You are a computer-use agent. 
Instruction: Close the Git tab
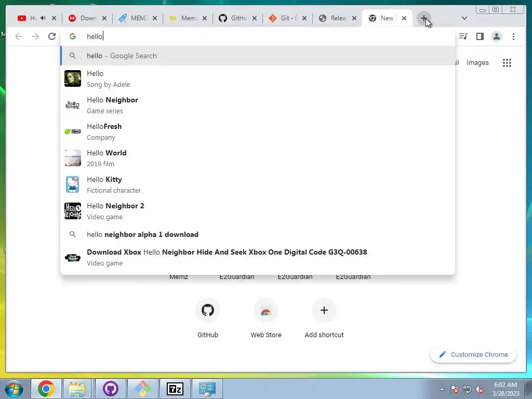tap(304, 18)
